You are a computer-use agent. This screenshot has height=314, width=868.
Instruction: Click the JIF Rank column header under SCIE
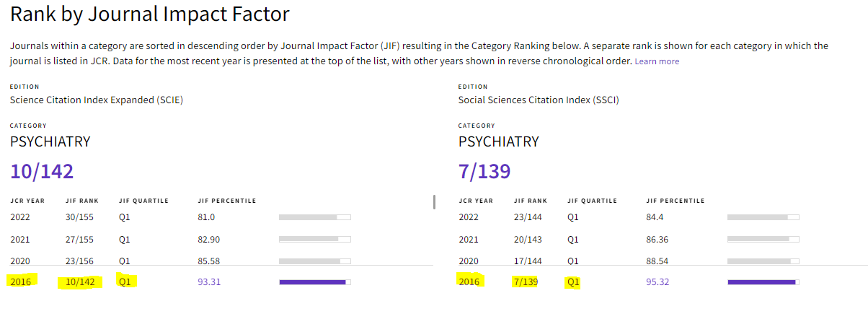pos(81,201)
